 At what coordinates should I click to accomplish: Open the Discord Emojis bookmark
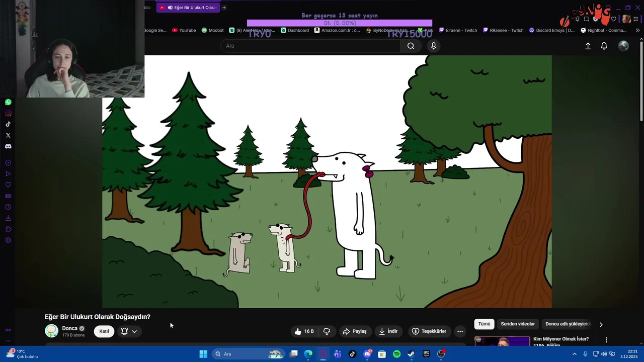[x=551, y=30]
